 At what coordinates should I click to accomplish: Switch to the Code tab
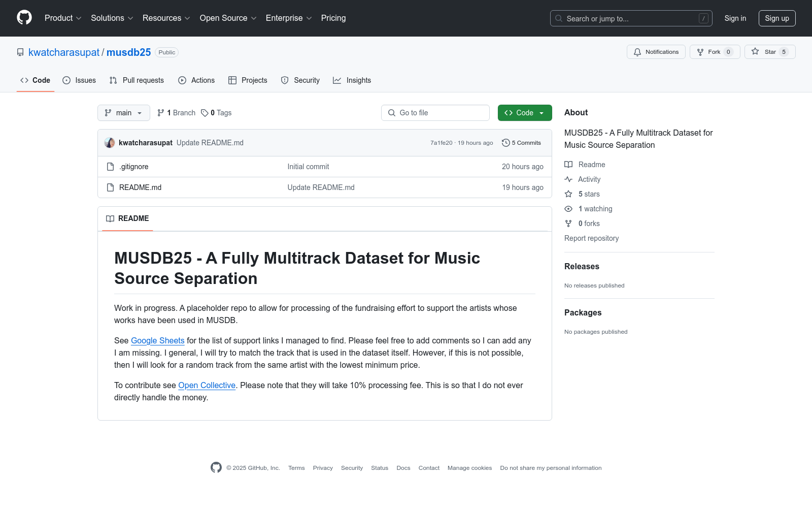click(36, 80)
